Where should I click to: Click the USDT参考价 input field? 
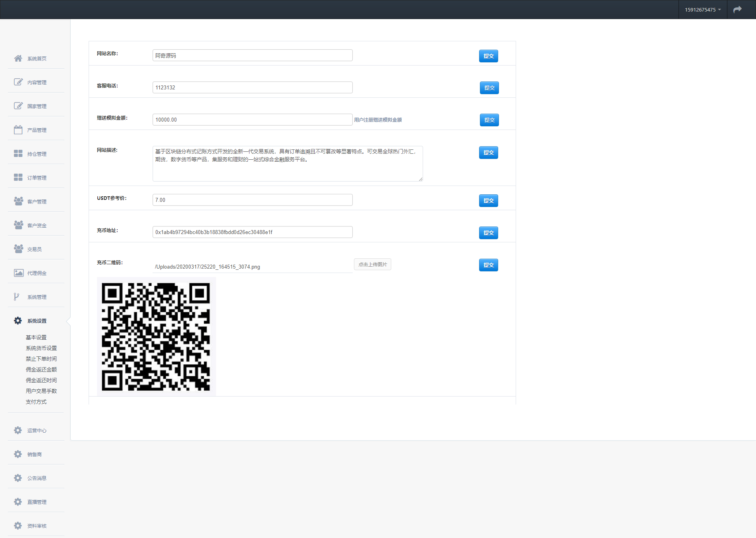pyautogui.click(x=252, y=200)
